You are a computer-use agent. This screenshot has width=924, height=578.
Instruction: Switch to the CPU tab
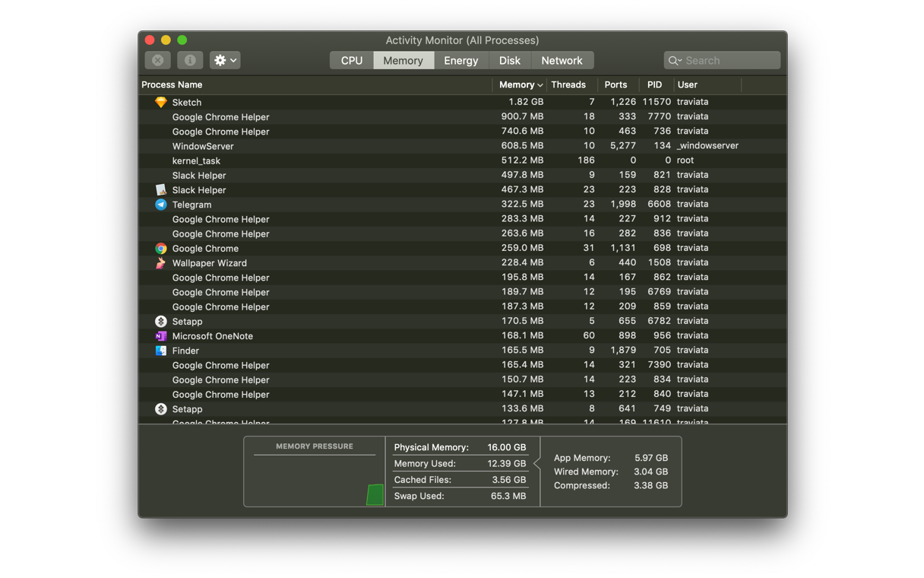point(352,61)
